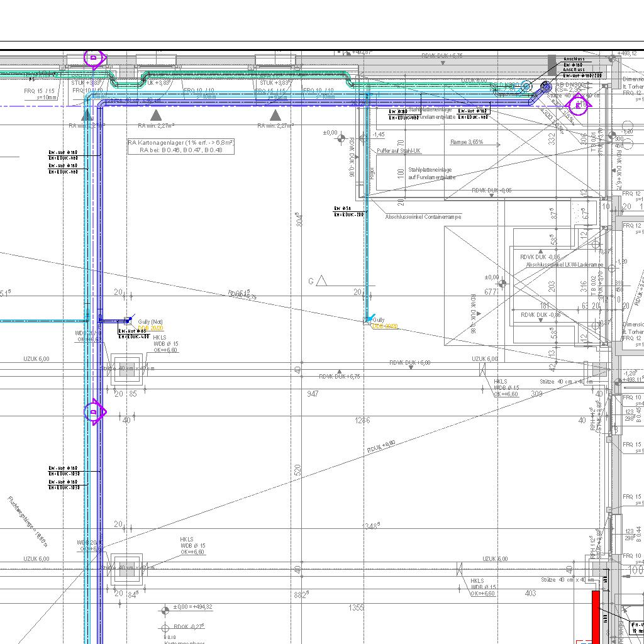Select the RDOK -0,27 level marker symbol
This screenshot has width=644, height=644.
point(165,627)
